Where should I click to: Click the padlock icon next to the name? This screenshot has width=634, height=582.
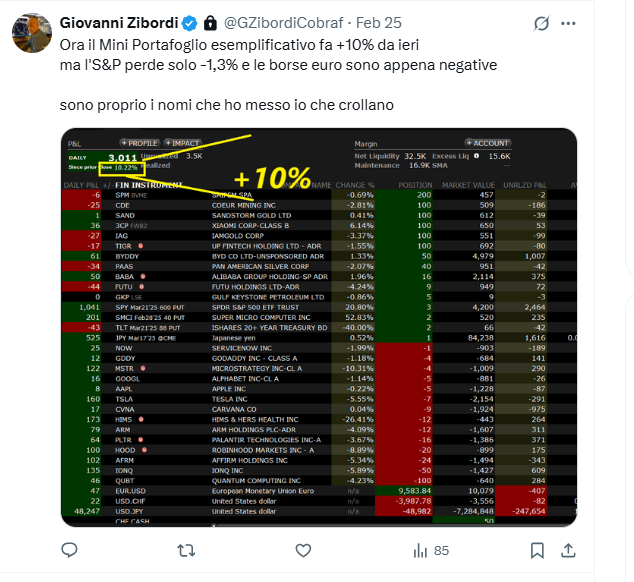click(210, 22)
